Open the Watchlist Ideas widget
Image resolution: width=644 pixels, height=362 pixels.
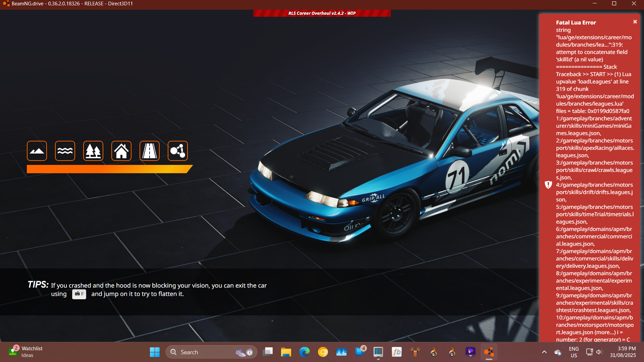pos(26,352)
